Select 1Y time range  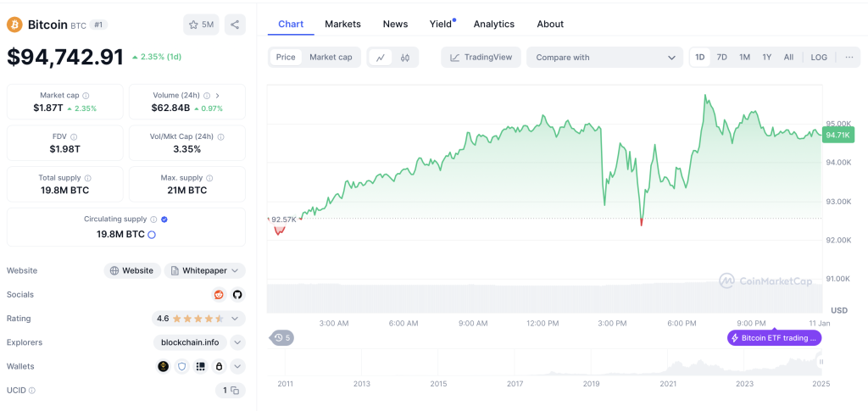click(766, 58)
